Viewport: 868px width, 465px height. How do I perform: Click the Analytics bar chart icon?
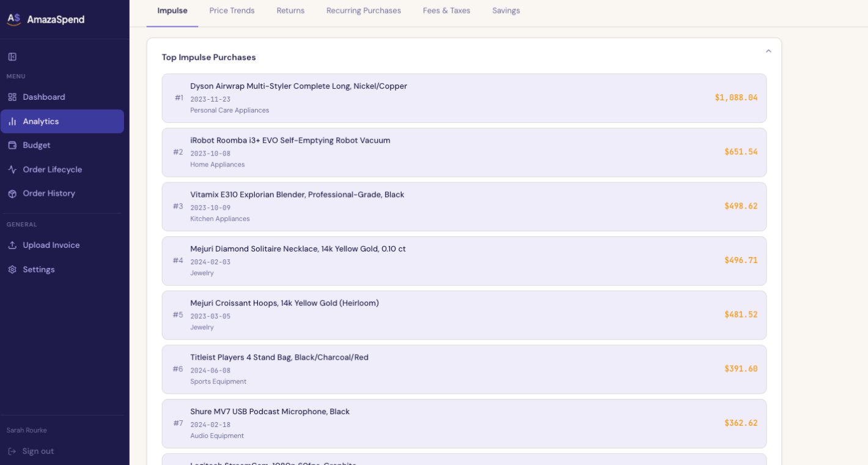(12, 122)
